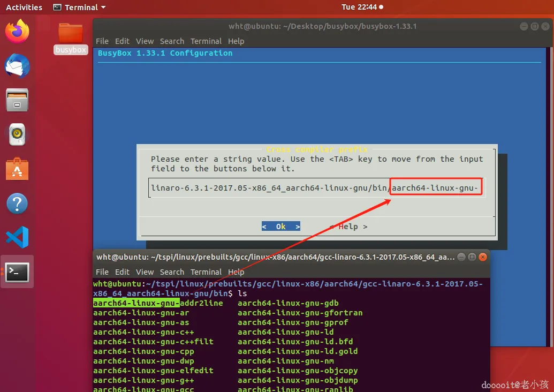Click aarch64-linux-gnu-g++ entry
The width and height of the screenshot is (554, 392).
point(143,380)
